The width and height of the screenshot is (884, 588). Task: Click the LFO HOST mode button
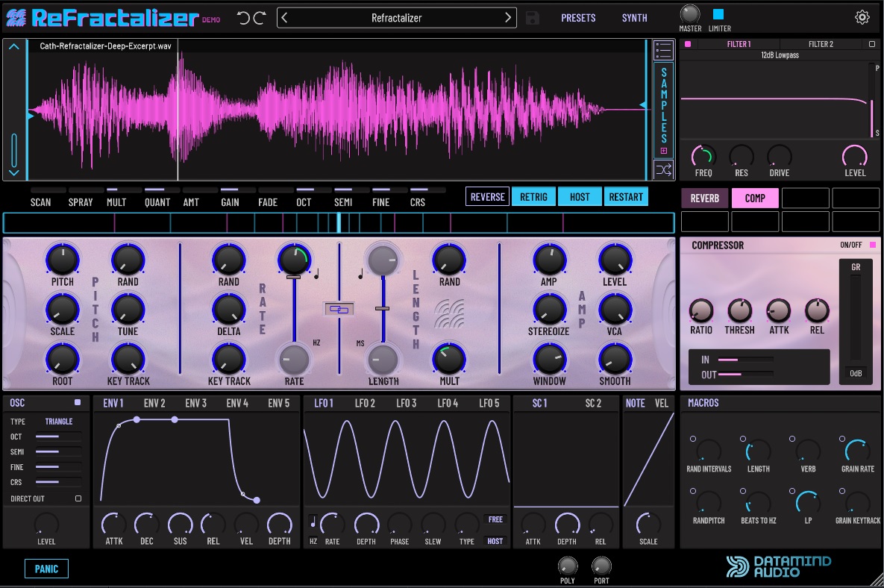pyautogui.click(x=495, y=541)
